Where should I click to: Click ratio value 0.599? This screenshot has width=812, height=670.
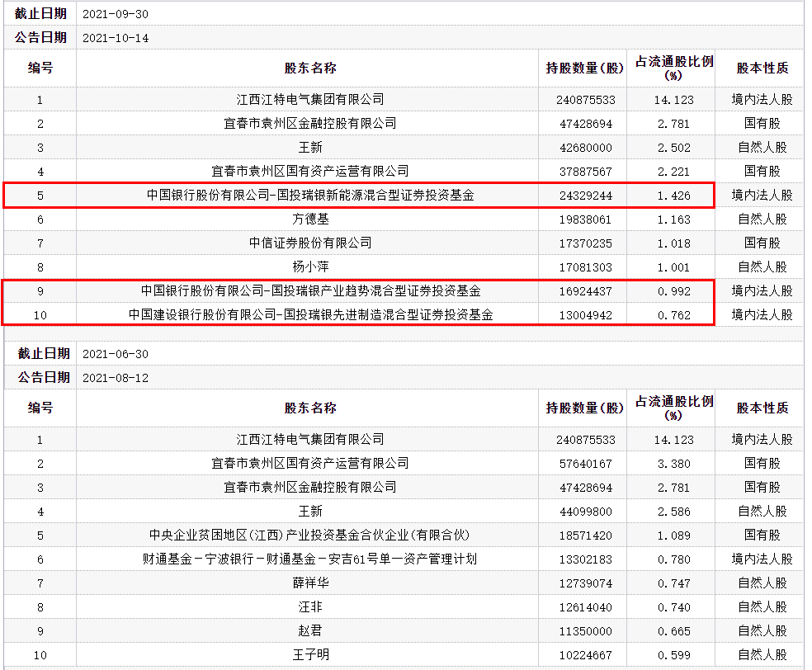click(x=673, y=655)
